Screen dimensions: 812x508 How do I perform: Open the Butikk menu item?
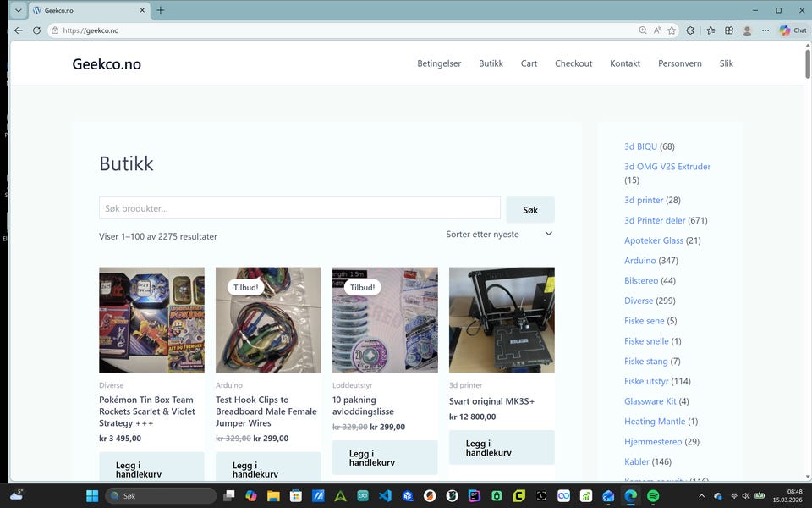click(491, 63)
